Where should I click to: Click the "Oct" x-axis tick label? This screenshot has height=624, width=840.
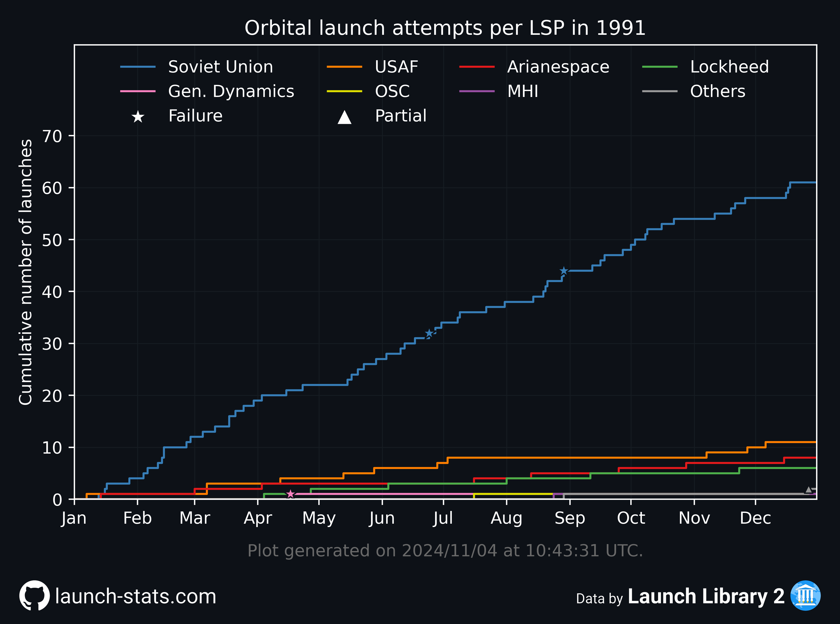pyautogui.click(x=631, y=518)
